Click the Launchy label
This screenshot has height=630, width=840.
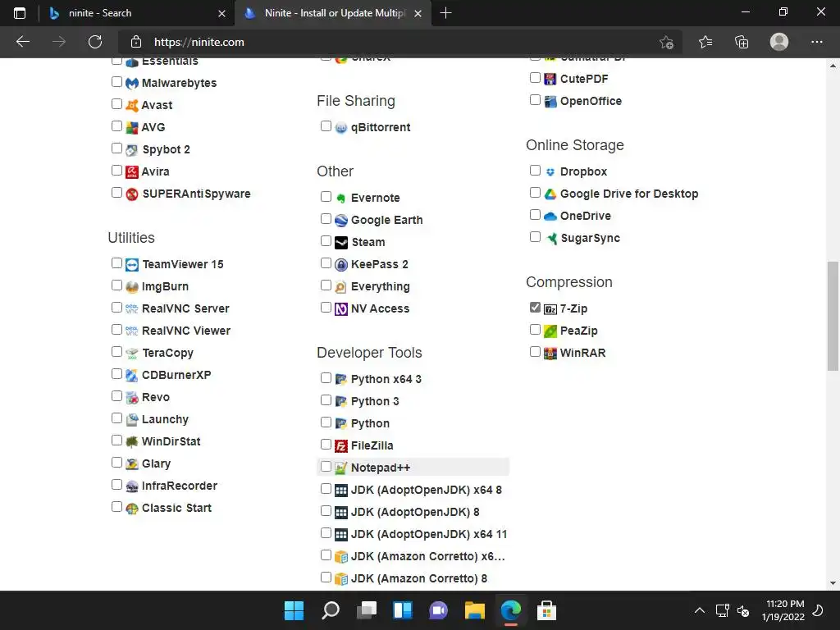tap(165, 419)
